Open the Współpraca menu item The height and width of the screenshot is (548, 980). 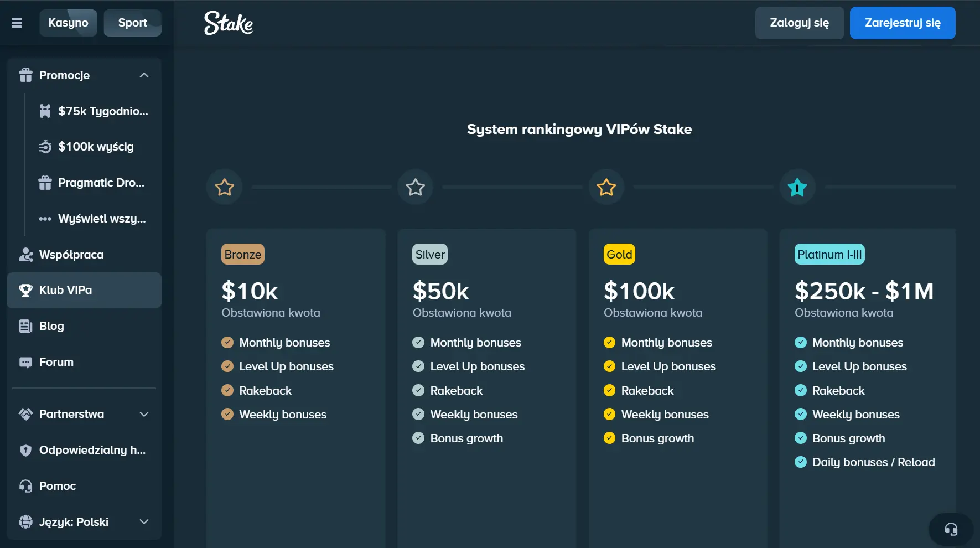point(84,255)
